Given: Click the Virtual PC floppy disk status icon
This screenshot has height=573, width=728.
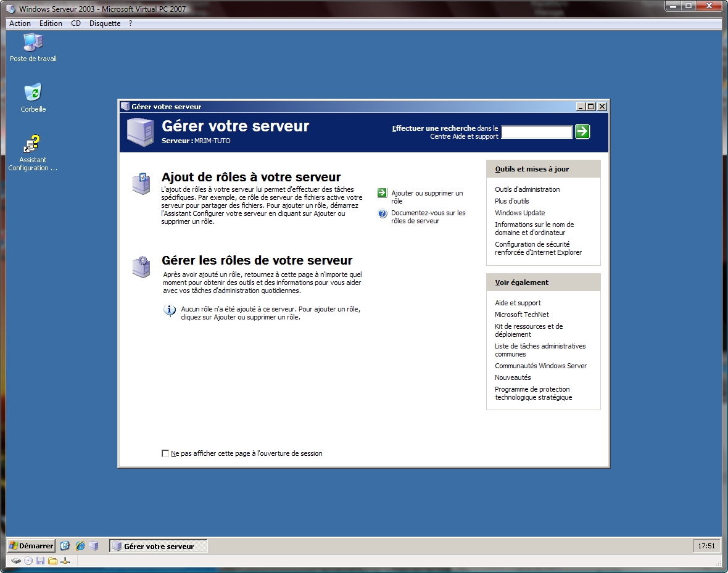Looking at the screenshot, I should tap(40, 561).
